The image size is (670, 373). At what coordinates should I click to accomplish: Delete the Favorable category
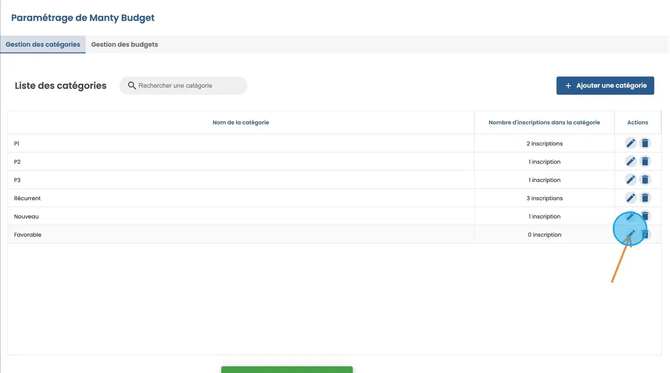(x=645, y=234)
